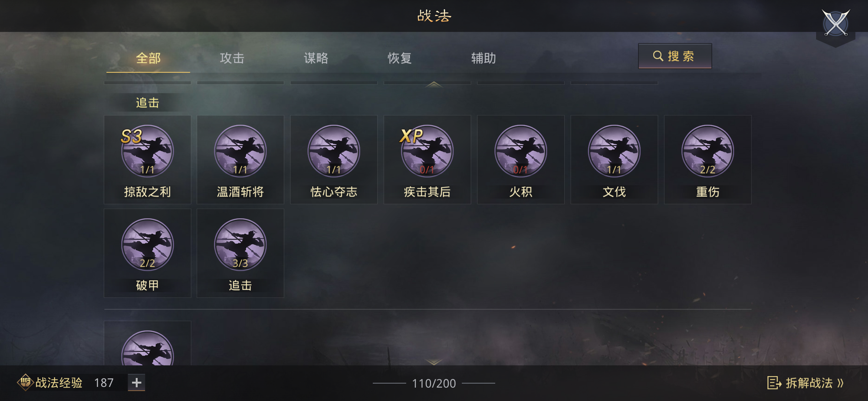Select the 辅助 tab

click(x=483, y=58)
